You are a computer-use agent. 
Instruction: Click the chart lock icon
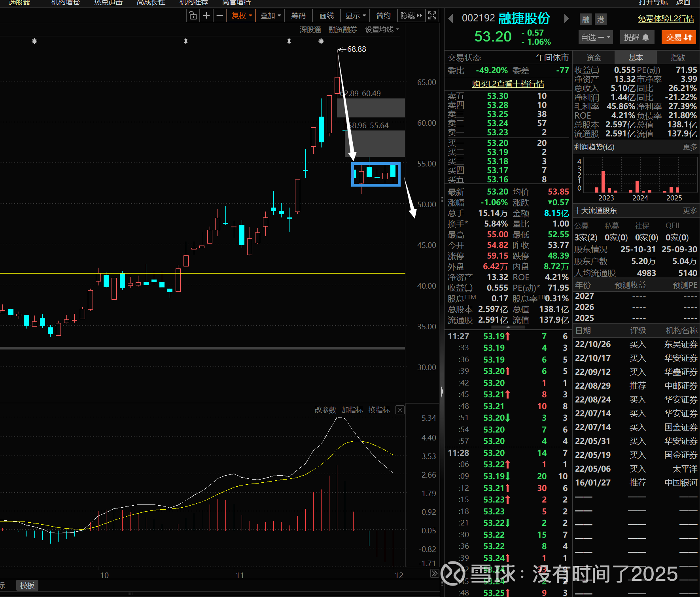click(193, 16)
